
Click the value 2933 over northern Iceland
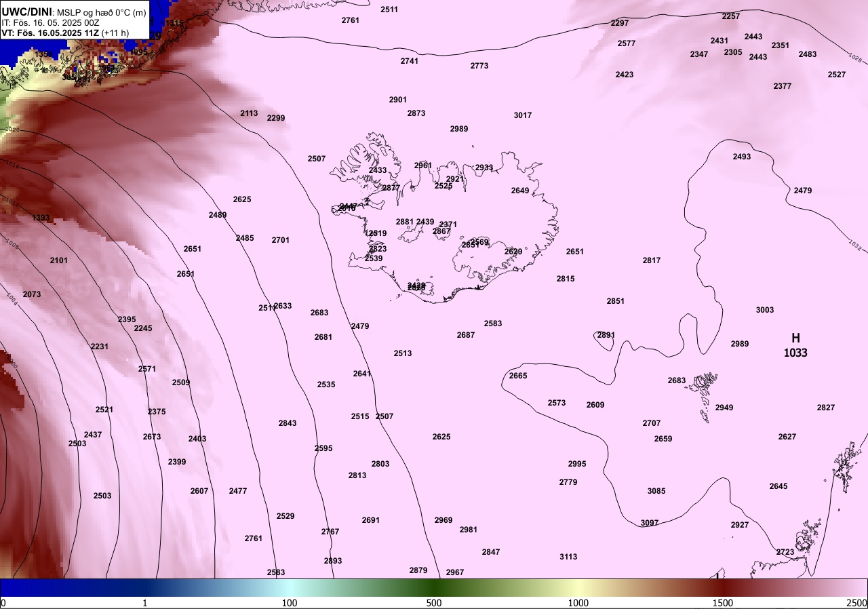click(484, 168)
